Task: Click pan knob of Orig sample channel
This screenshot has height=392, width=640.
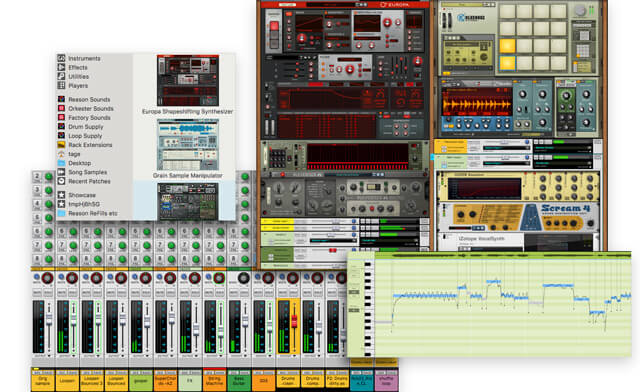Action: (x=47, y=278)
